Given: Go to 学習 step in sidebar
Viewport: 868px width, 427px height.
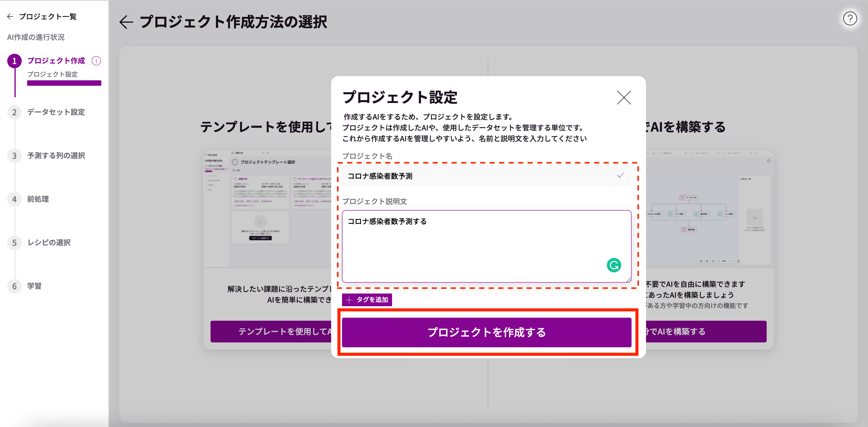Looking at the screenshot, I should pyautogui.click(x=34, y=286).
